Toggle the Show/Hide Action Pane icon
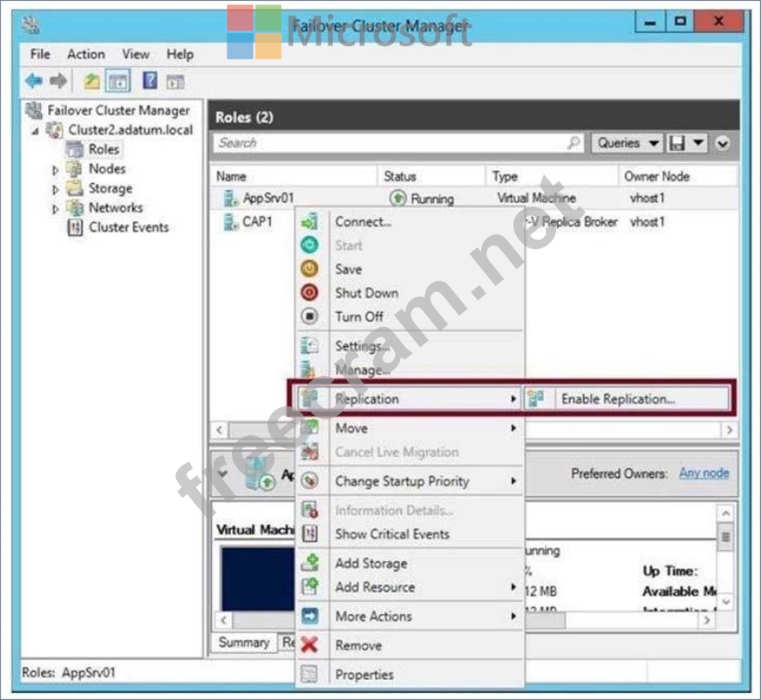Image resolution: width=761 pixels, height=700 pixels. [175, 82]
